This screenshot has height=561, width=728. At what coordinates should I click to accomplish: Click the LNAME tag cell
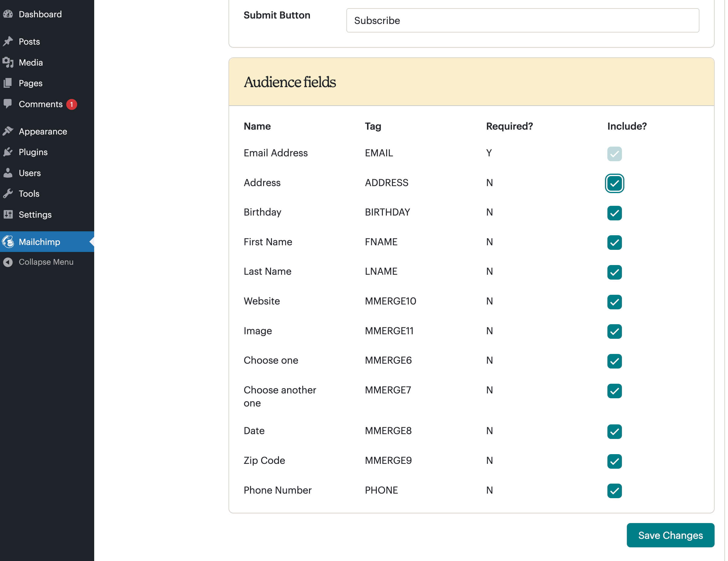(x=381, y=271)
